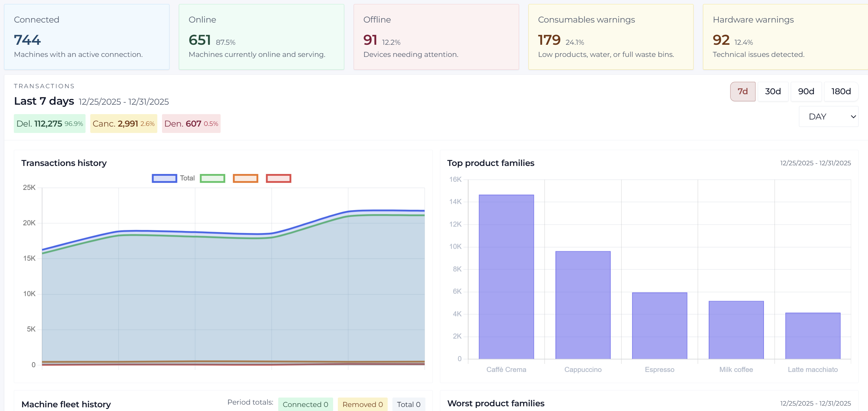Viewport: 868px width, 411px height.
Task: Switch to the 180d time range
Action: pyautogui.click(x=841, y=91)
